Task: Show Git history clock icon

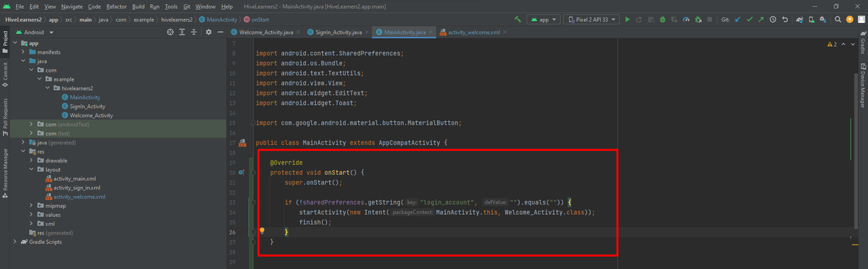Action: (772, 20)
